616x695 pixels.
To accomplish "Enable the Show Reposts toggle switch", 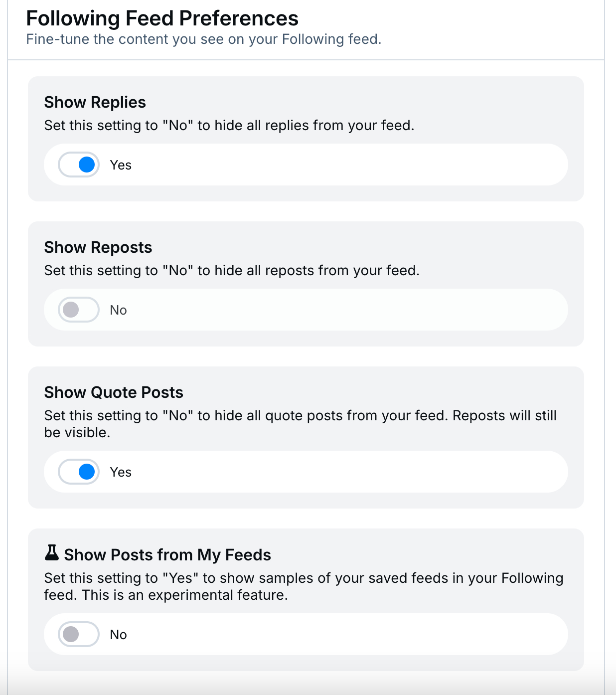I will 79,310.
